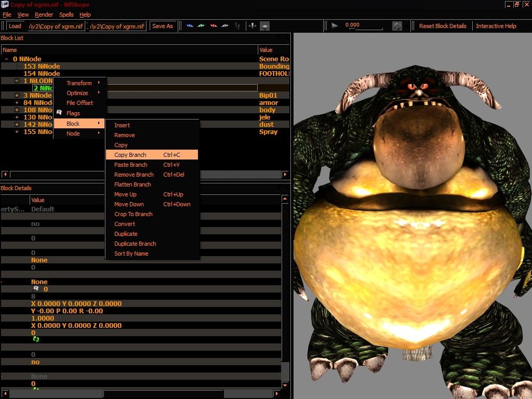Image resolution: width=532 pixels, height=399 pixels.
Task: Click Block Details vertical scrollbar up arrow
Action: point(285,198)
